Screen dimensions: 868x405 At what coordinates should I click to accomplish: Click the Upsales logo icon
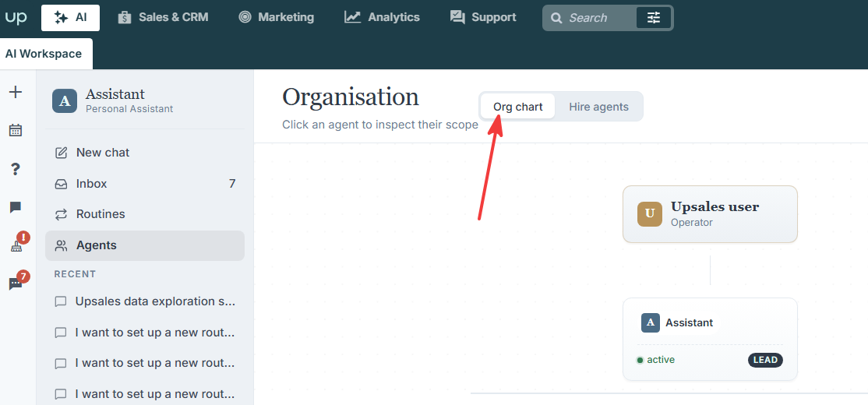[x=16, y=17]
